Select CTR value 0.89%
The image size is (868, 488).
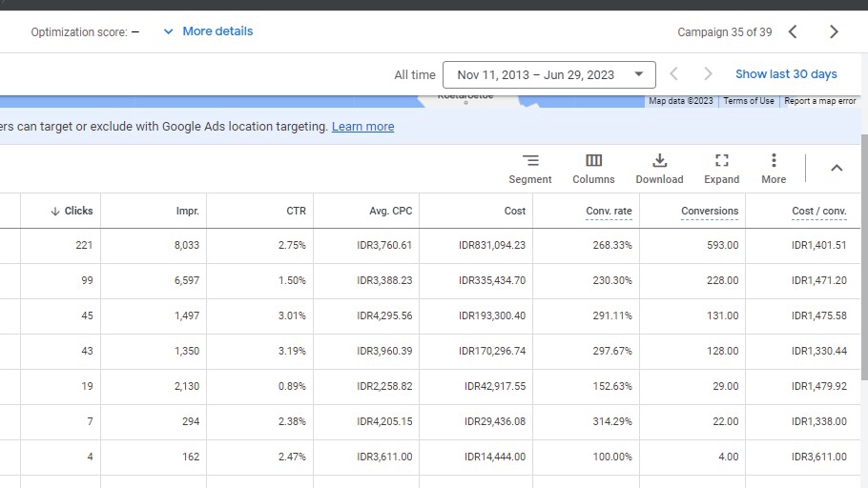click(x=292, y=386)
